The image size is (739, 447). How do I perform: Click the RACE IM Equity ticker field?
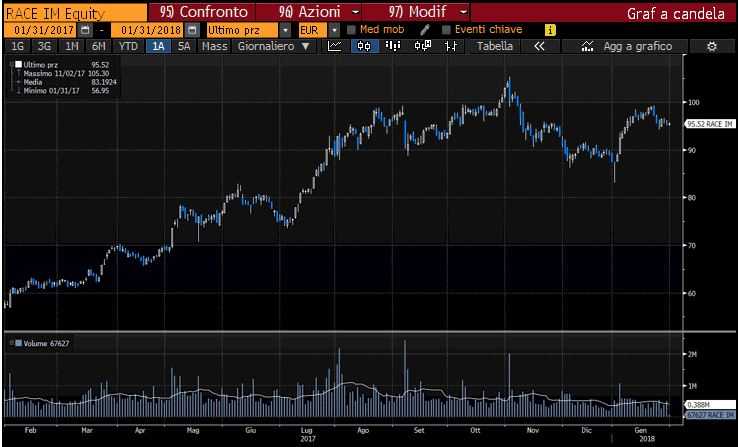coord(75,13)
